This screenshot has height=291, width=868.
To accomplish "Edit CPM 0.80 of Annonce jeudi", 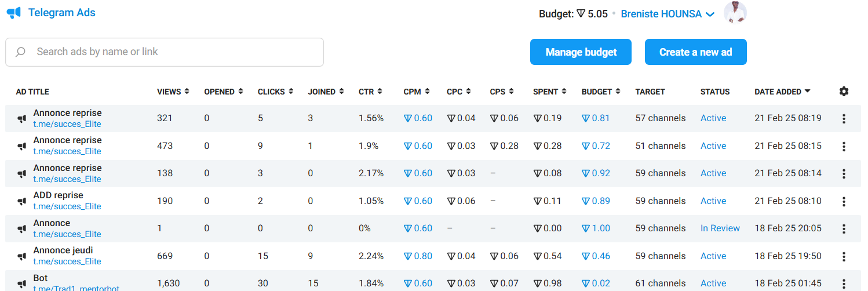I will point(418,256).
